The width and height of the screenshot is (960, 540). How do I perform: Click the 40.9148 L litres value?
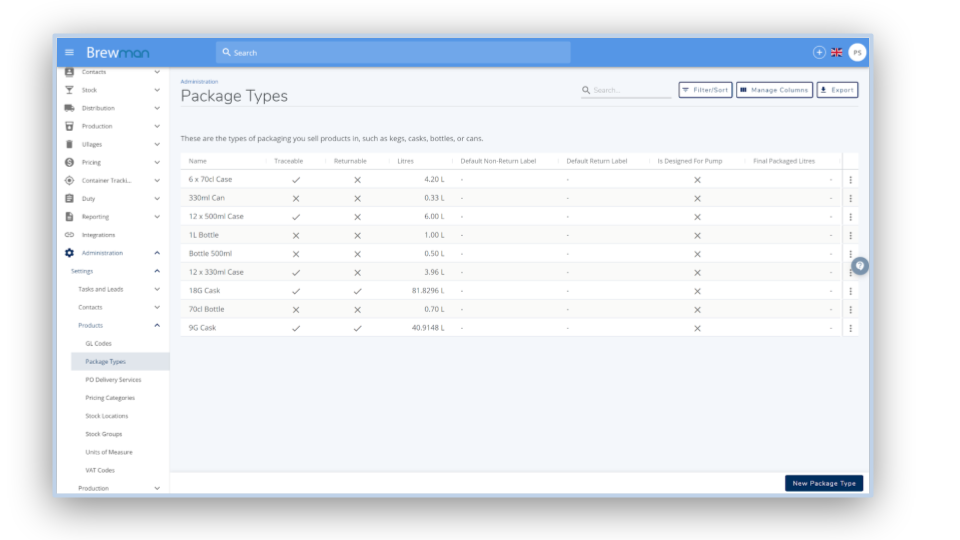pyautogui.click(x=428, y=328)
